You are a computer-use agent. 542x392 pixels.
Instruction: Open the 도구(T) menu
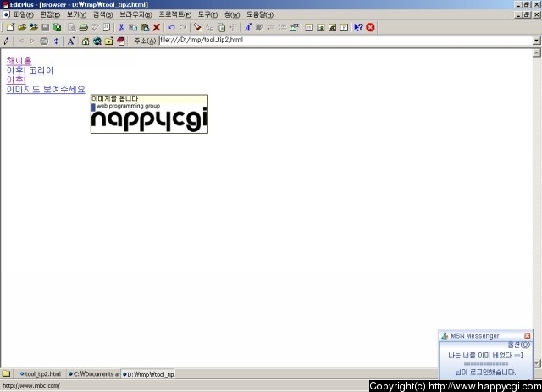(207, 15)
